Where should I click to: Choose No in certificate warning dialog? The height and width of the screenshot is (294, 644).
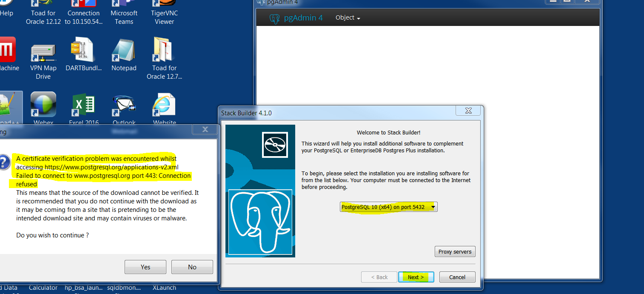pos(192,267)
